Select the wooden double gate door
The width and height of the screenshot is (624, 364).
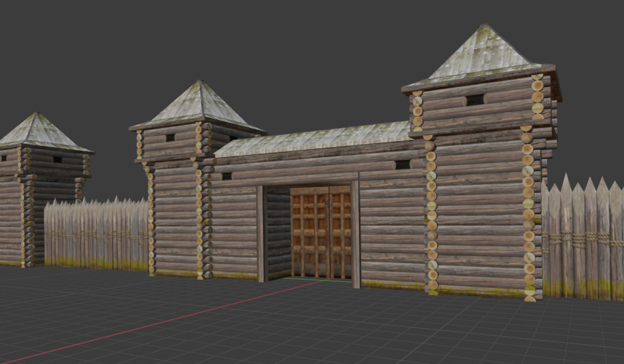tap(321, 233)
